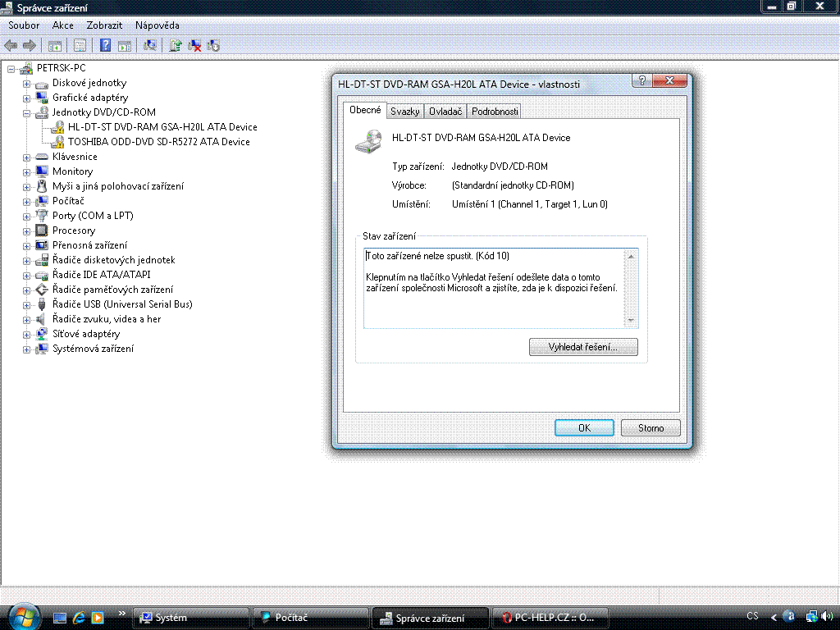The height and width of the screenshot is (630, 840).
Task: Launch Internet Explorer from quick launch
Action: pos(79,618)
